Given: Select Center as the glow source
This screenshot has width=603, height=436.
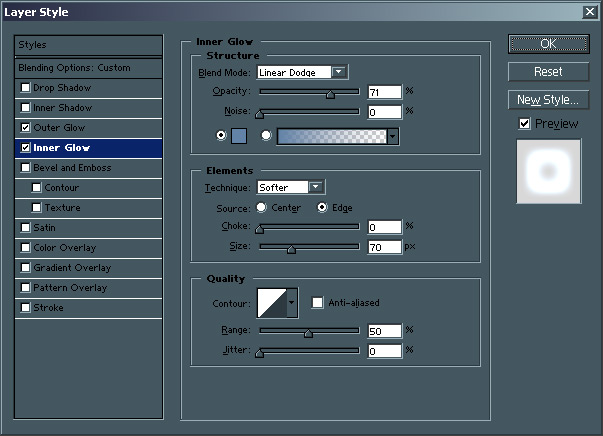Looking at the screenshot, I should [x=262, y=208].
